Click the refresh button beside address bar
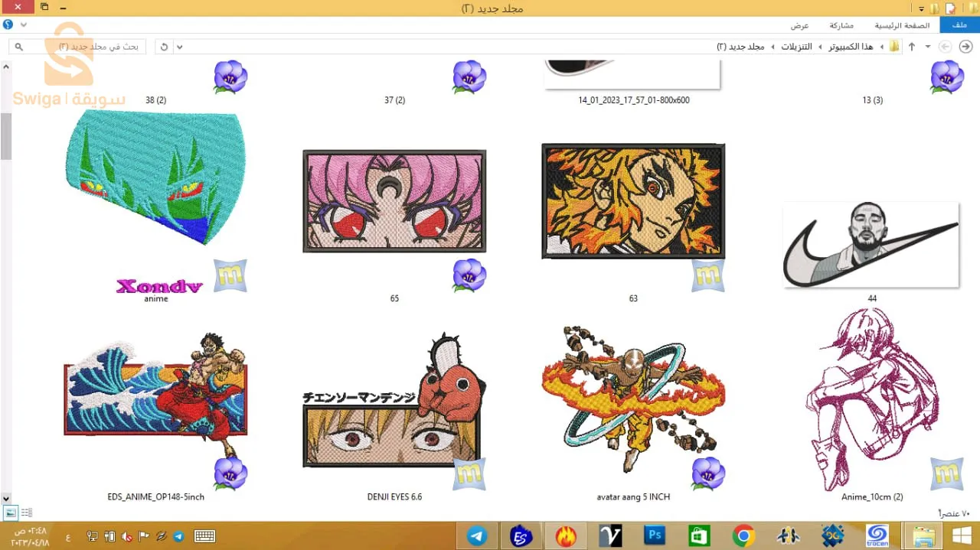 (164, 47)
